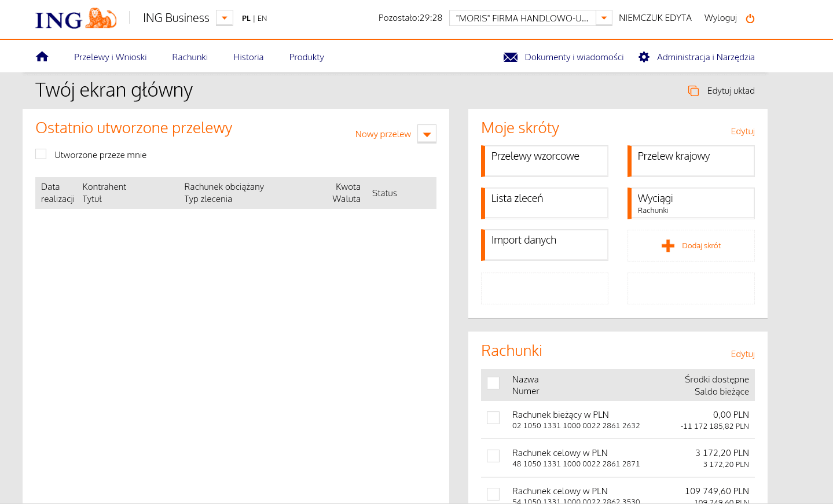Click Edytuj link in Moje skróty

pyautogui.click(x=742, y=131)
